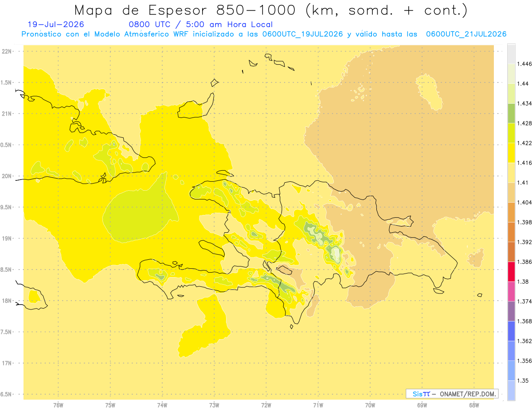This screenshot has height=411, width=532.
Task: Click the legend value "1.44"
Action: click(523, 84)
